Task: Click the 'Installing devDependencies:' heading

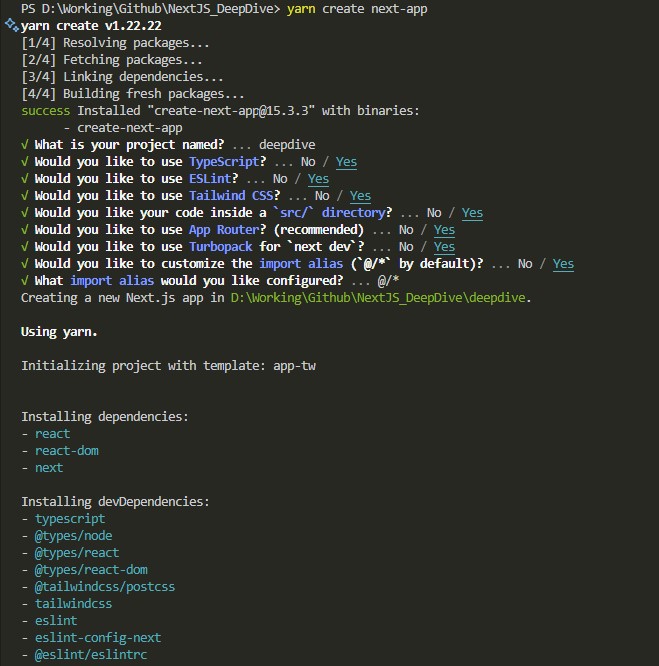Action: click(115, 502)
